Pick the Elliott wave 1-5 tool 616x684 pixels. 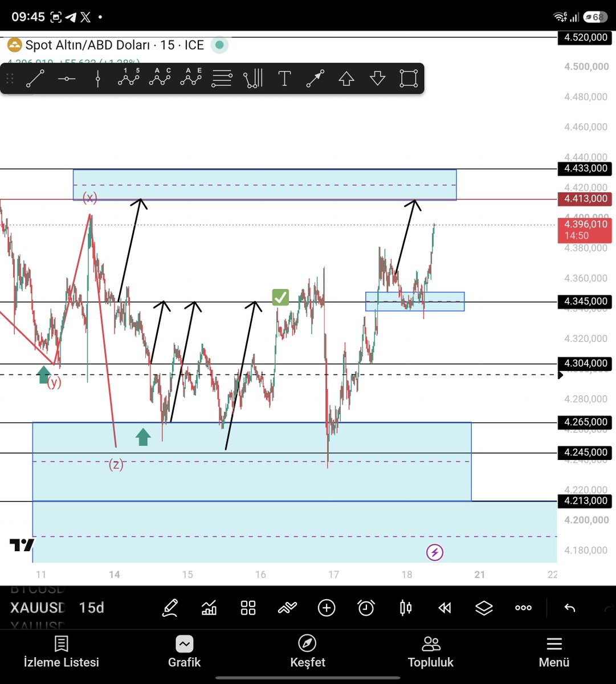point(129,78)
